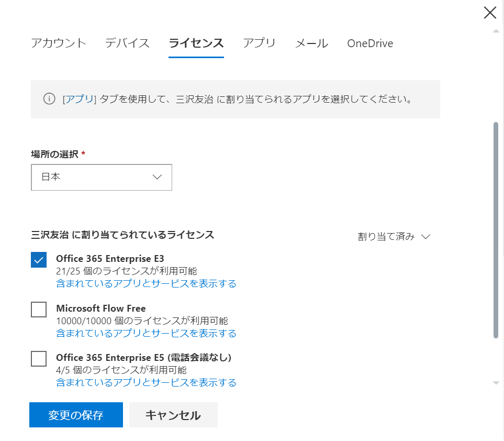Click the scrollbar down arrow
The image size is (504, 441).
[496, 383]
